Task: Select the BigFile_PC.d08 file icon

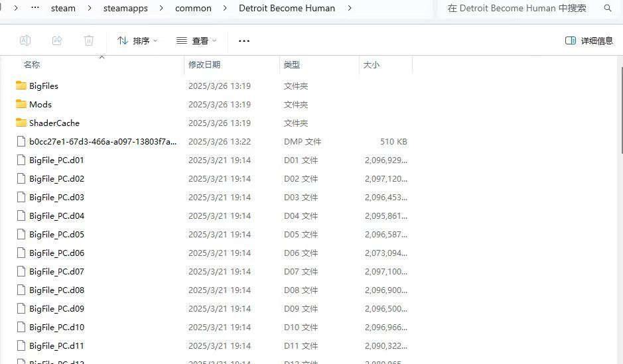Action: pos(21,290)
